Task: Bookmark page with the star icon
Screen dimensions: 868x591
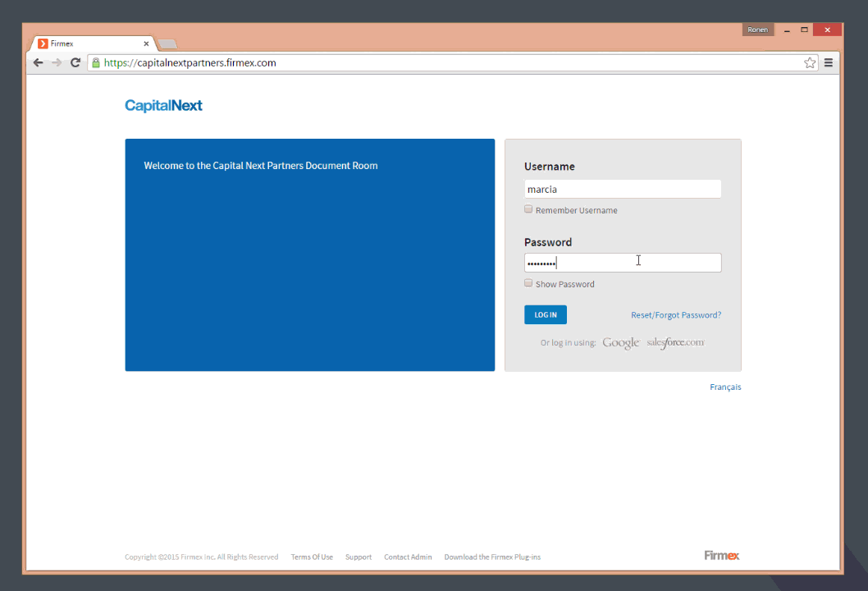Action: click(810, 62)
